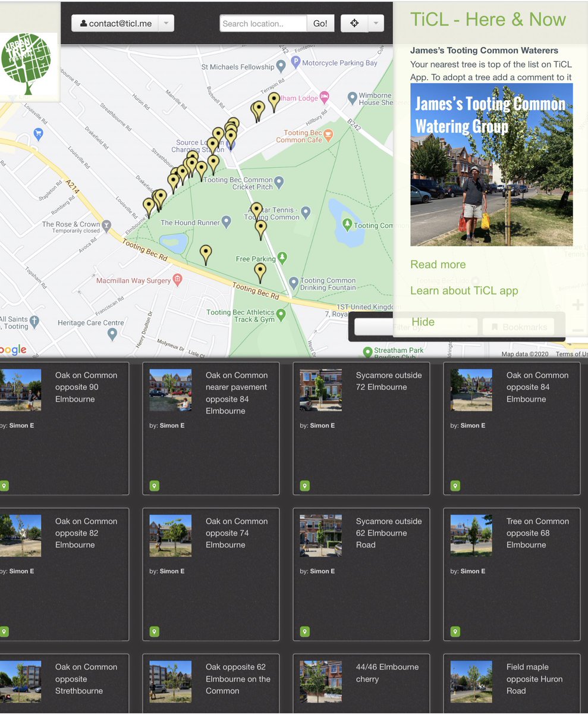
Task: Open 'Tree on Common opposite 68 Elmbourne' title
Action: coord(537,533)
